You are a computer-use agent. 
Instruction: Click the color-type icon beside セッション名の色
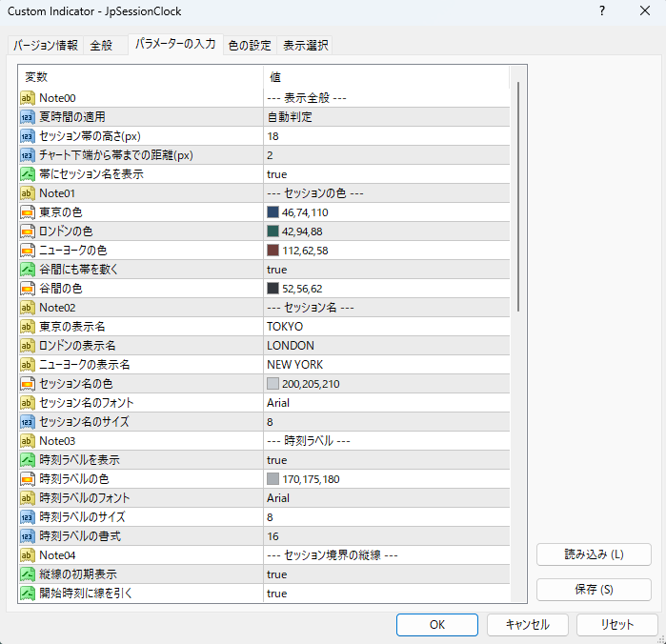tap(28, 384)
